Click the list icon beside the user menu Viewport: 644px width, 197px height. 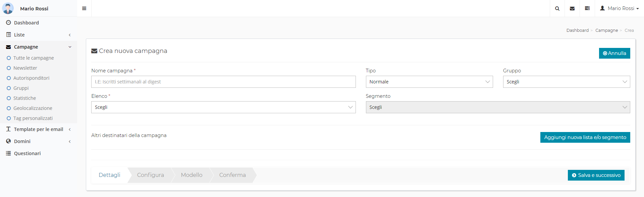(587, 8)
